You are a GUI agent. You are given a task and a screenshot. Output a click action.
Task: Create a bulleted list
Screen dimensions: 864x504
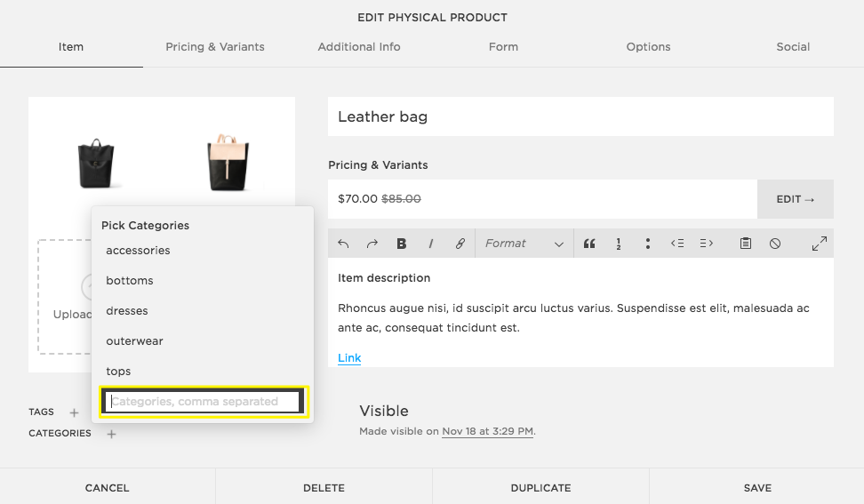tap(648, 244)
